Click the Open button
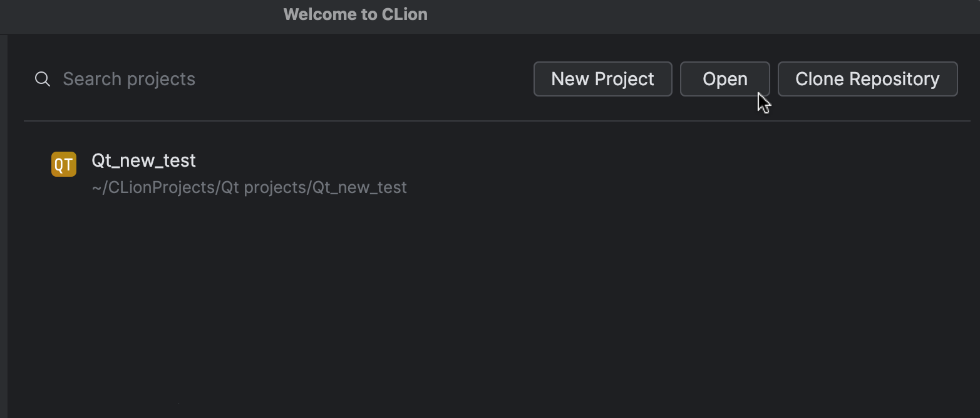 [x=725, y=79]
